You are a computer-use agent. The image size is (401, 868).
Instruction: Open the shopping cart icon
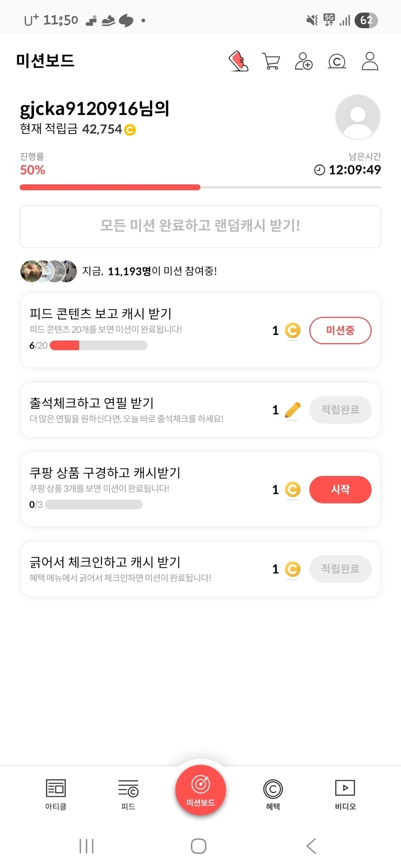(271, 61)
